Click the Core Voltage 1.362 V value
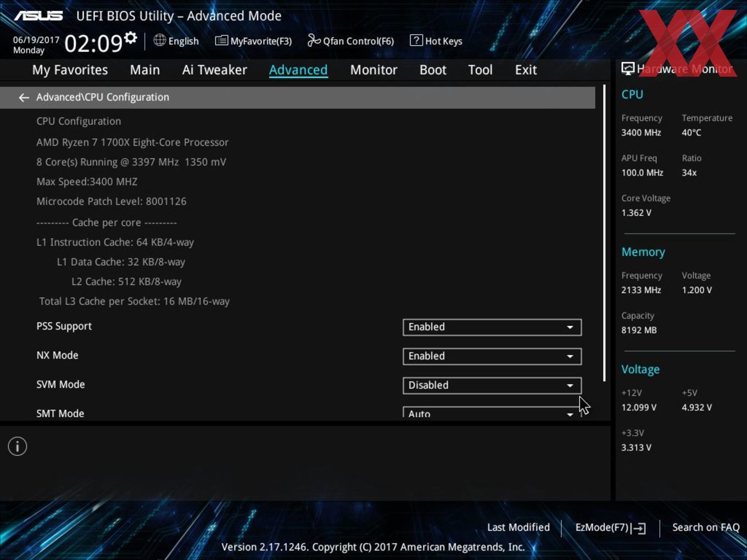 click(636, 212)
